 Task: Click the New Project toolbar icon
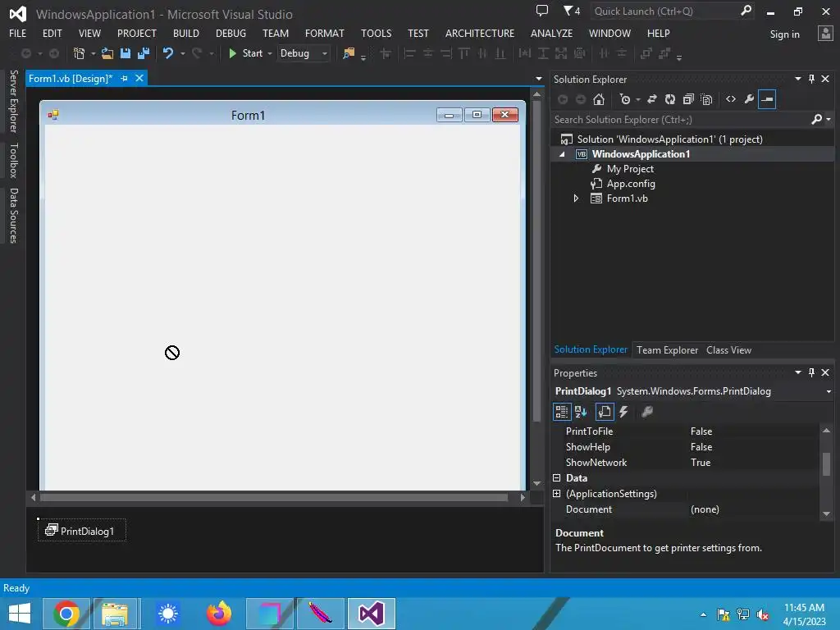pos(79,53)
